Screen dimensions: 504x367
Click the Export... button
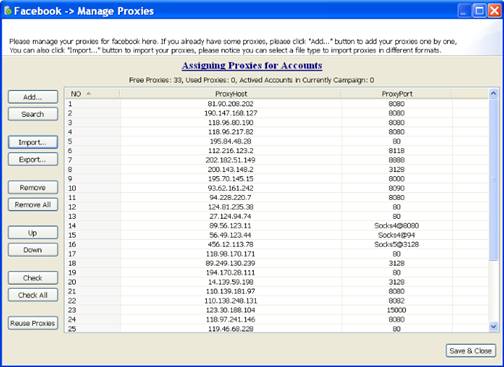point(33,159)
